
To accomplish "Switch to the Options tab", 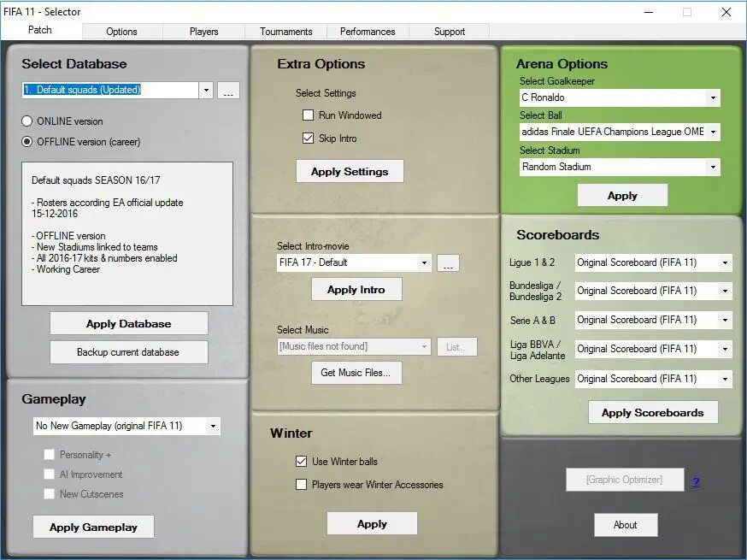I will click(x=122, y=32).
